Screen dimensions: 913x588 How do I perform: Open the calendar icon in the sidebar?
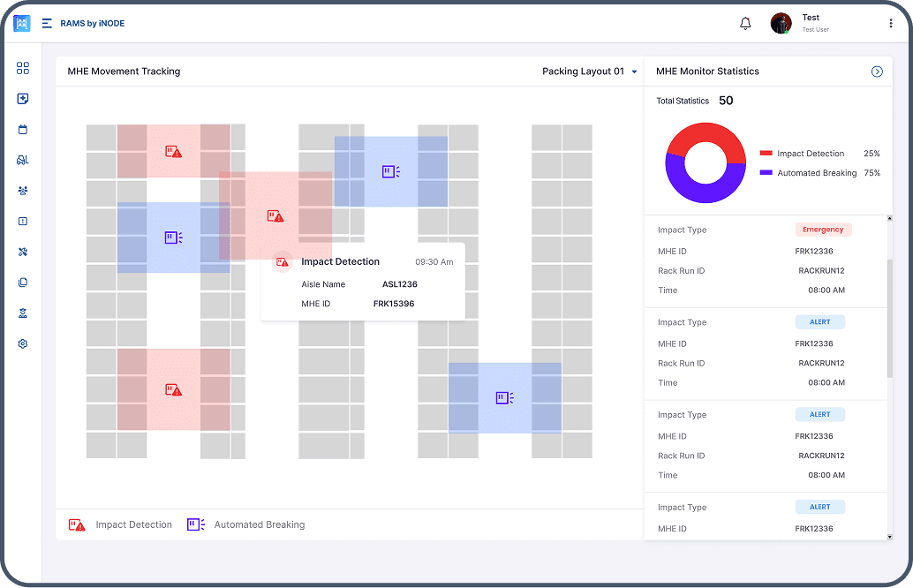click(23, 129)
